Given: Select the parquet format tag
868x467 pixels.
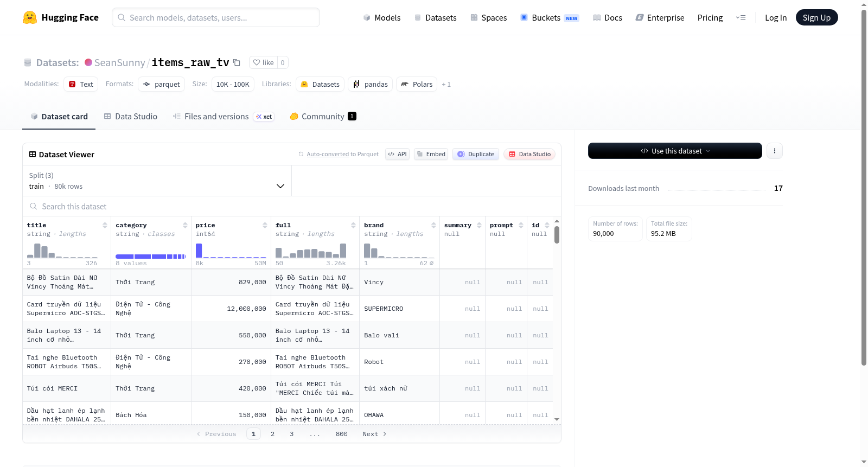Looking at the screenshot, I should coord(162,84).
